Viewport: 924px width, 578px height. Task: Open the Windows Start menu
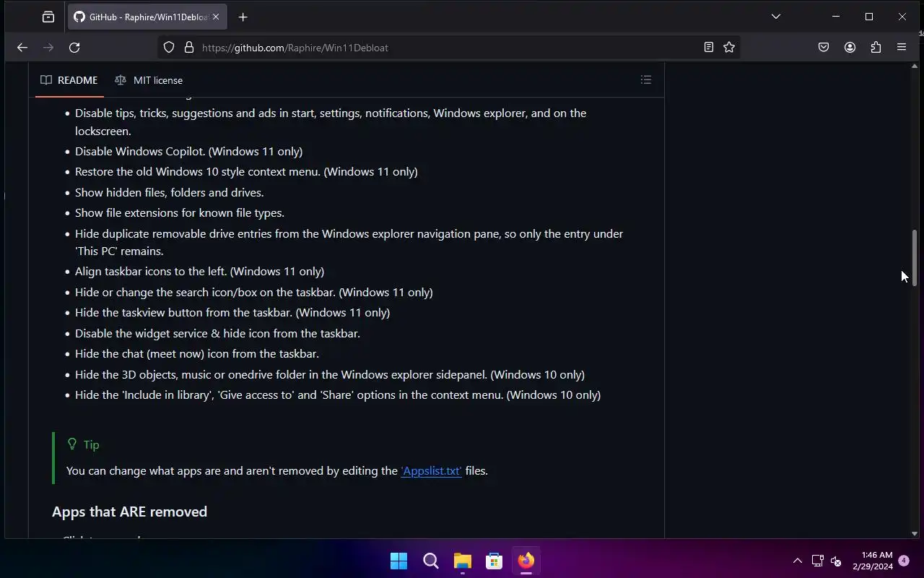coord(398,561)
